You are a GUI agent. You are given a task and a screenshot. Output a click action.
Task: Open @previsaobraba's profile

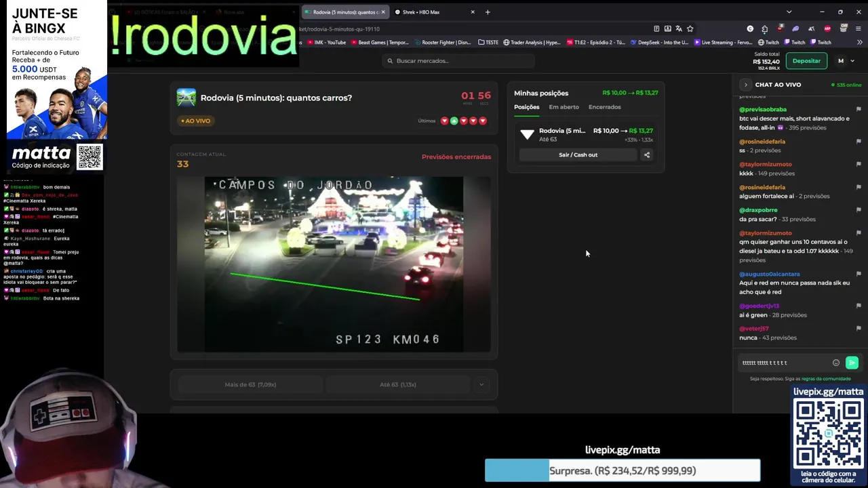763,109
